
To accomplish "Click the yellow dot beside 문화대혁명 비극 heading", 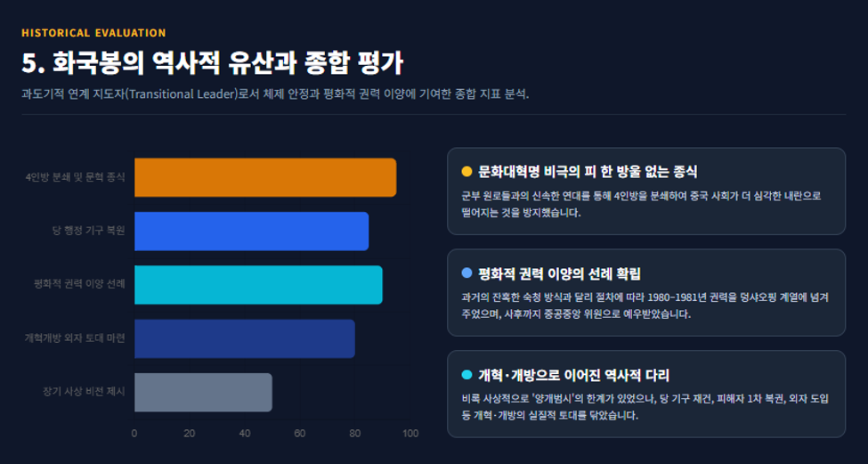I will (x=466, y=172).
